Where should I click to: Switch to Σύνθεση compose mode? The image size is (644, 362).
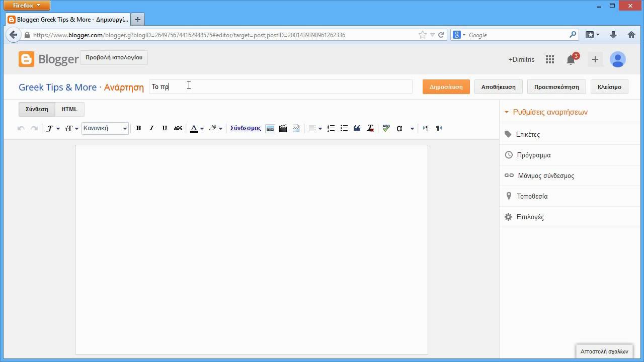coord(37,109)
